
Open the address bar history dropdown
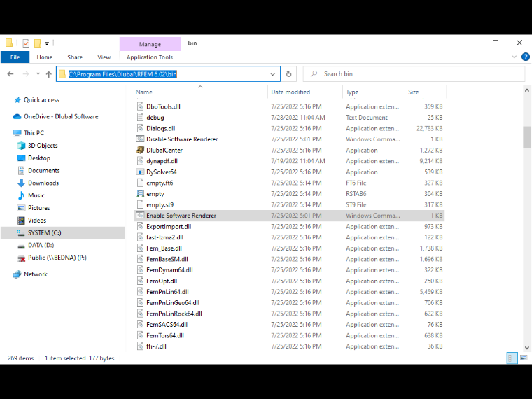(x=272, y=74)
